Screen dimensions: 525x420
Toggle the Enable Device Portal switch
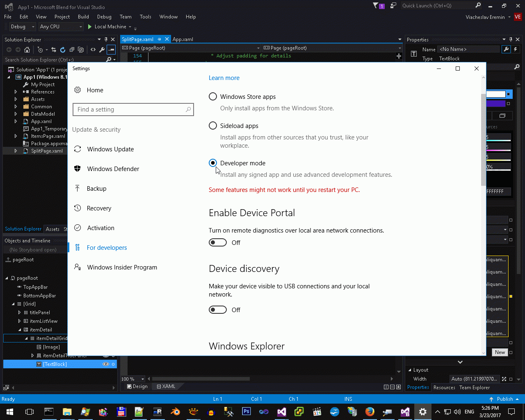click(x=218, y=242)
